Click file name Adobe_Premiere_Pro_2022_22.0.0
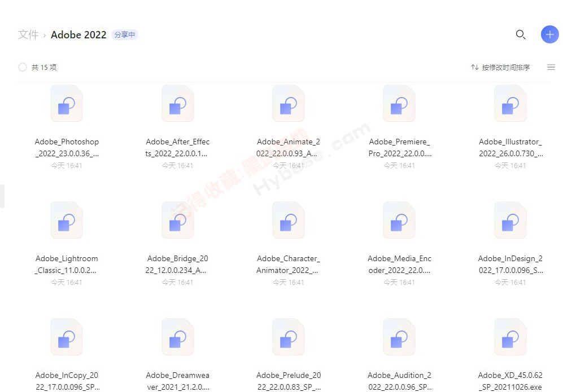 [399, 147]
